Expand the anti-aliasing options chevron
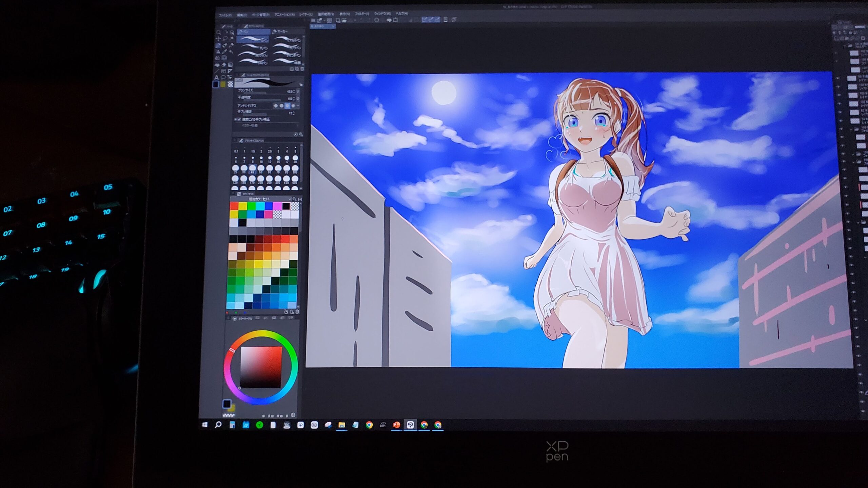Viewport: 868px width, 488px height. point(298,105)
